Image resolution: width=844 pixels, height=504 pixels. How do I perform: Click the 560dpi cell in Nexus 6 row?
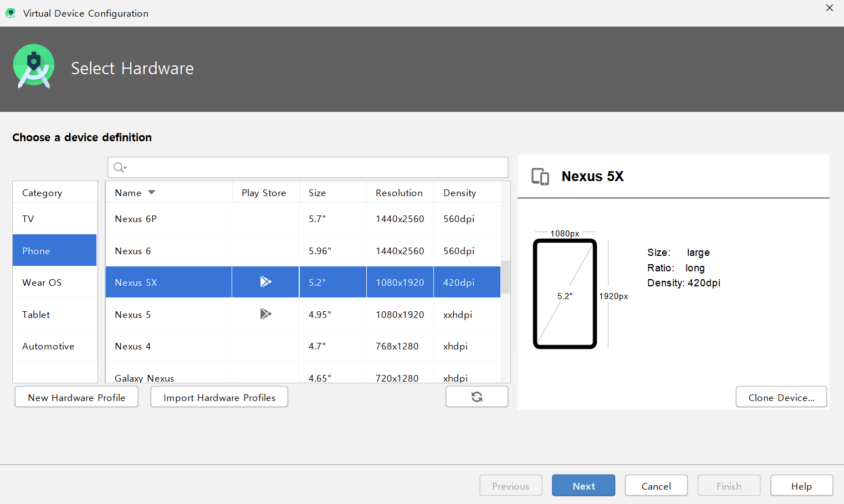[x=467, y=250]
